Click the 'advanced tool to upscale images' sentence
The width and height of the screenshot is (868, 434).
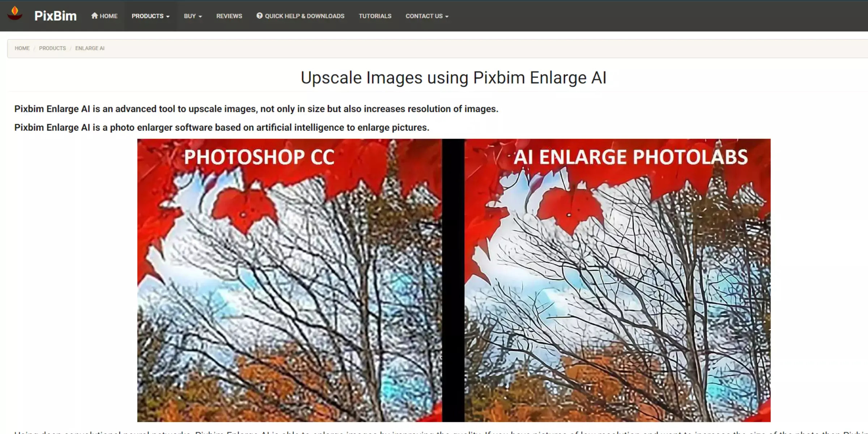point(256,109)
